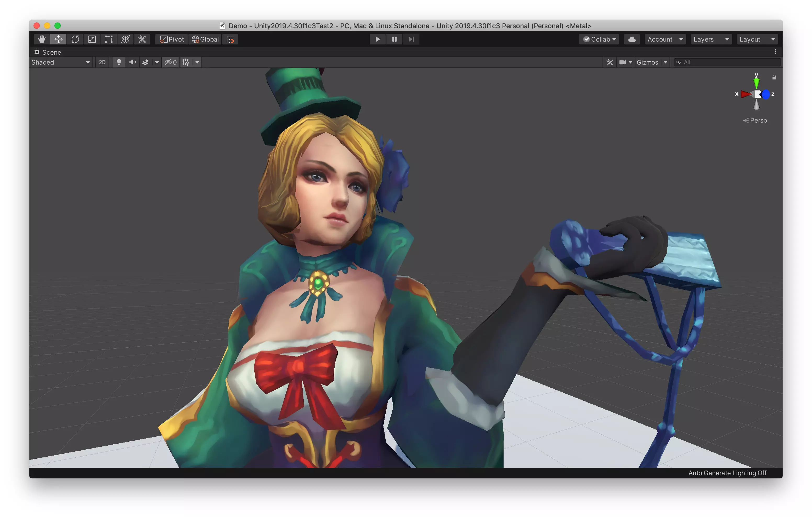The width and height of the screenshot is (812, 517).
Task: Toggle 2D scene view mode
Action: pyautogui.click(x=102, y=62)
